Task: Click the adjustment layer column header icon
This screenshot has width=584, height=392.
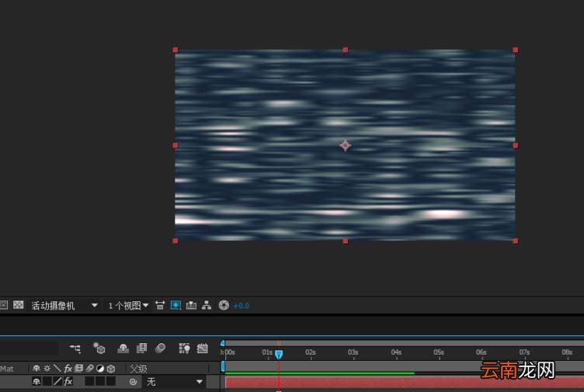Action: [100, 369]
